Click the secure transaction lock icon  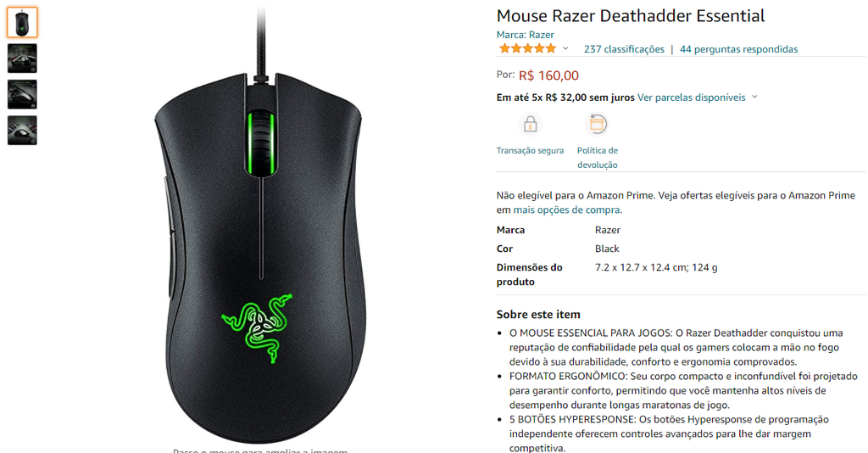[x=531, y=124]
